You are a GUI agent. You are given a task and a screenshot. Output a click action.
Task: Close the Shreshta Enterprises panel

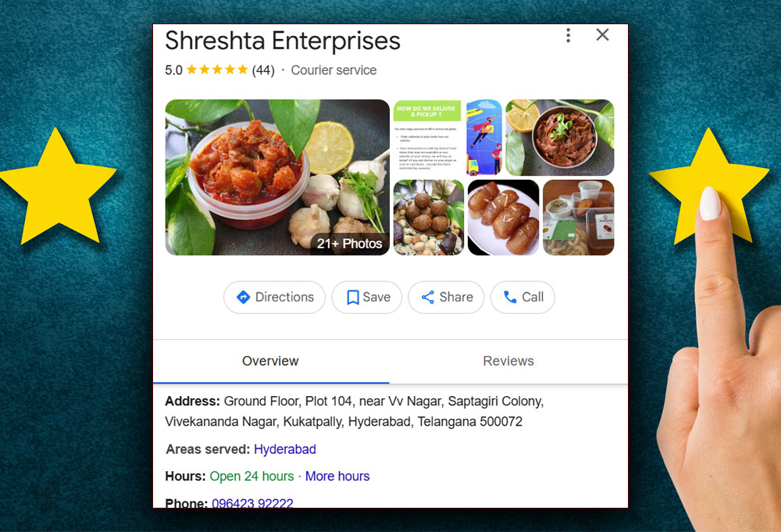point(602,35)
